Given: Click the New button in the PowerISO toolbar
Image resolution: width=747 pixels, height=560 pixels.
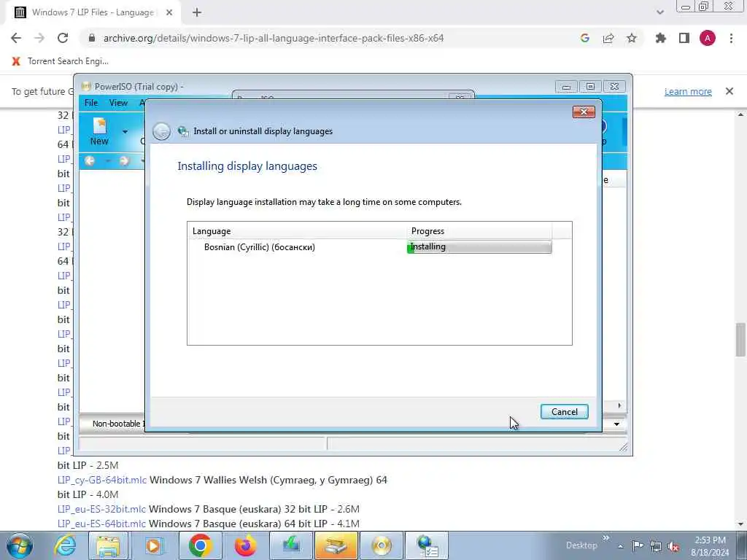Looking at the screenshot, I should [x=99, y=132].
